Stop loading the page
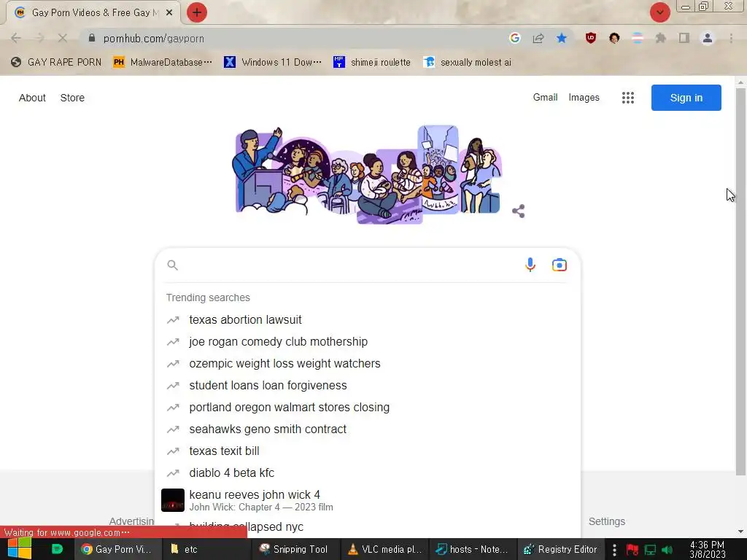 [x=63, y=38]
